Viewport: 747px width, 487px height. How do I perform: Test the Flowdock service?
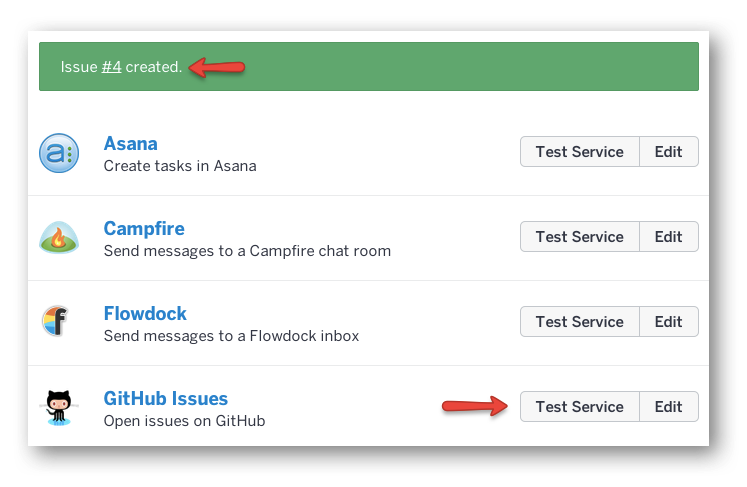[x=579, y=322]
